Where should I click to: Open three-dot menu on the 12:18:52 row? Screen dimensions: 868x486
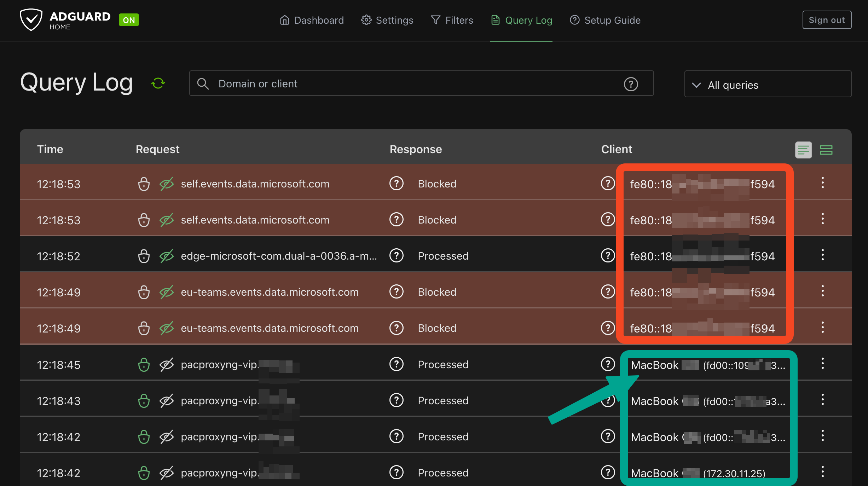823,255
